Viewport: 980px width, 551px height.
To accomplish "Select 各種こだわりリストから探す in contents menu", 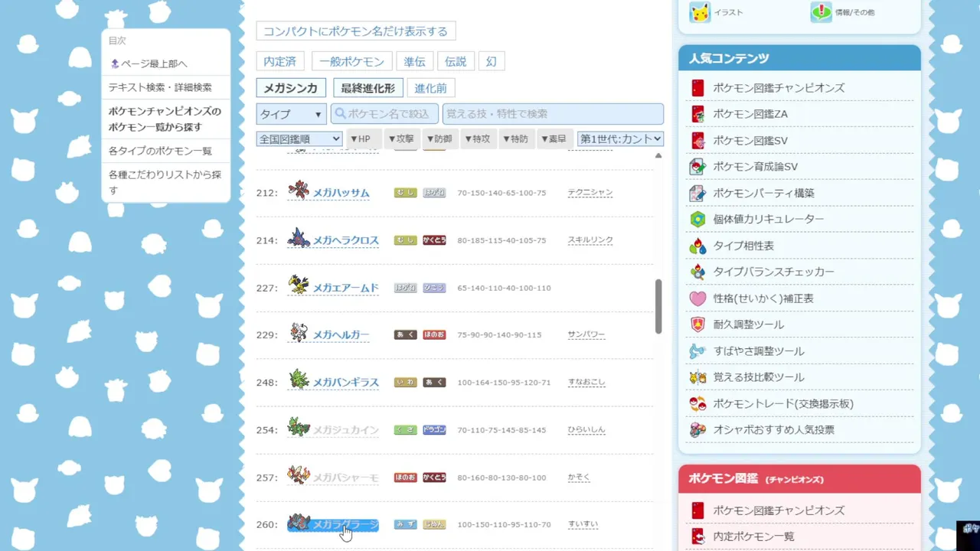I will pyautogui.click(x=165, y=182).
